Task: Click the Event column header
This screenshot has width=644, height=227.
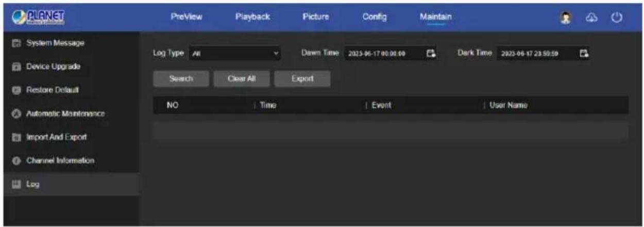Action: point(381,105)
